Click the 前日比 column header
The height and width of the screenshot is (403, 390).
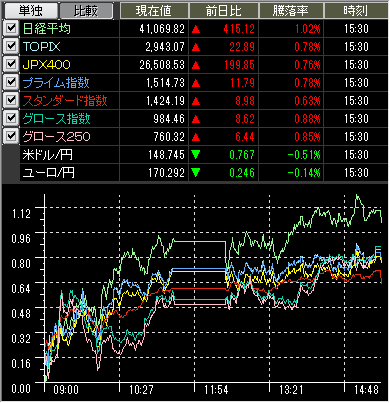(224, 11)
